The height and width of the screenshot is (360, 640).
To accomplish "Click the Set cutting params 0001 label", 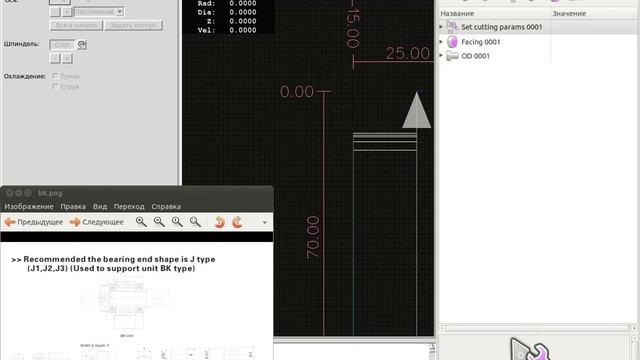I will 502,27.
